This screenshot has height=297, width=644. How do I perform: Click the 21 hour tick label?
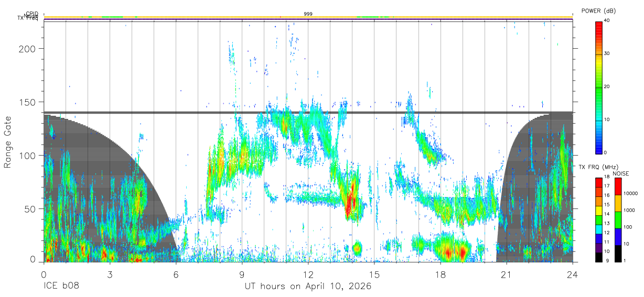click(x=507, y=274)
